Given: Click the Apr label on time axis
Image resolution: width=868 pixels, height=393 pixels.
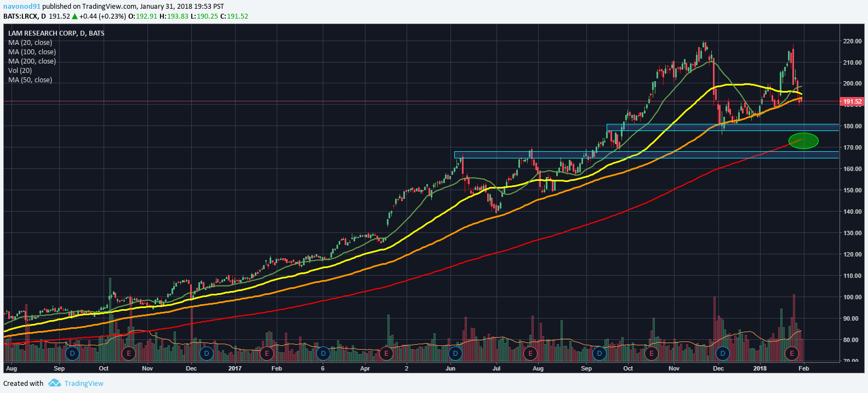Looking at the screenshot, I should tap(365, 368).
